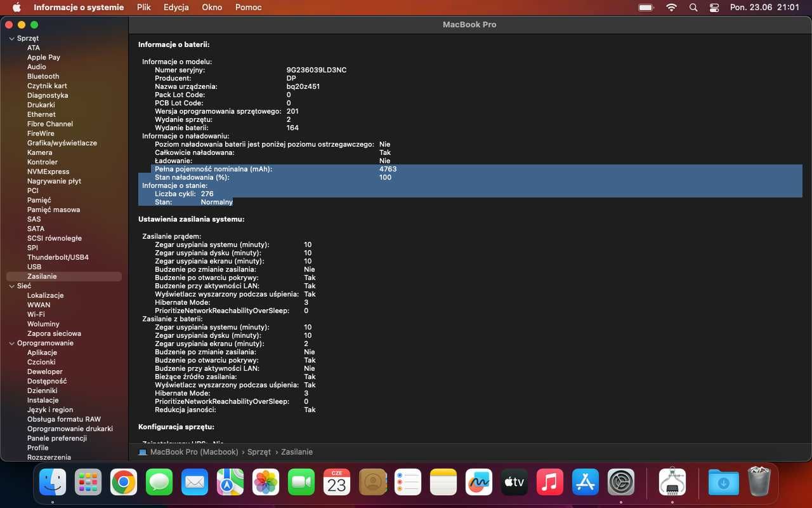This screenshot has height=508, width=812.
Task: Collapse the Sieć section
Action: (11, 286)
